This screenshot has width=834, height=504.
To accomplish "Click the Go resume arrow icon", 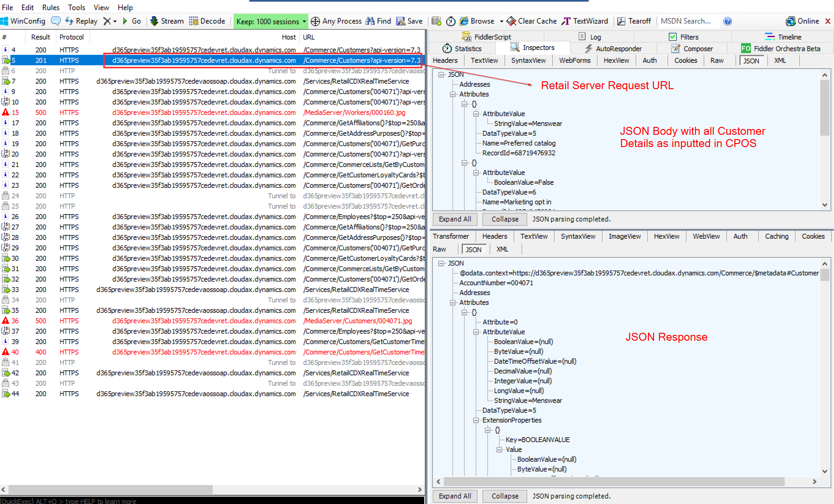I will click(x=125, y=21).
